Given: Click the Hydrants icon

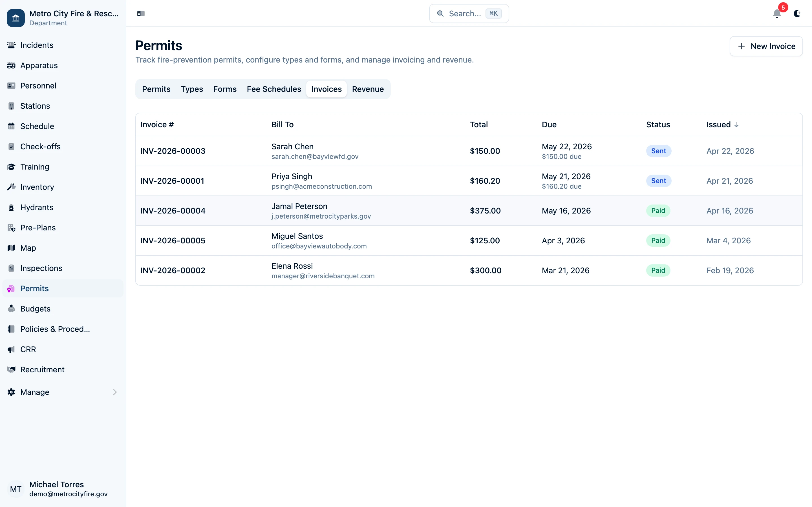Looking at the screenshot, I should point(11,207).
